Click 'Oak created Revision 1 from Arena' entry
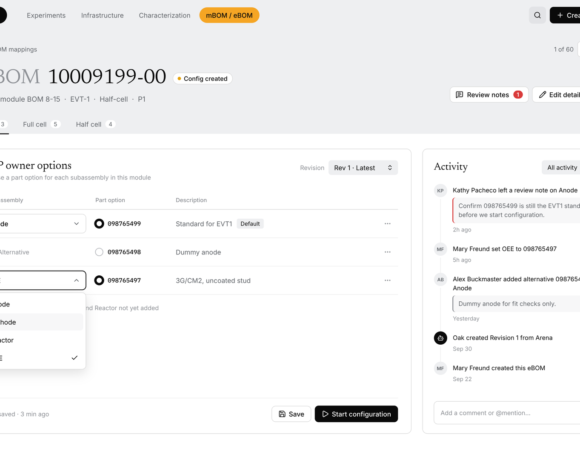580x460 pixels. pyautogui.click(x=502, y=338)
